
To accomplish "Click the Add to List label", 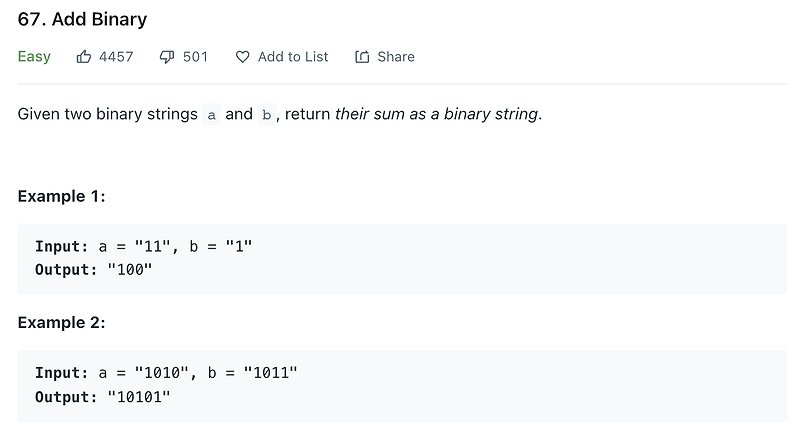I will [x=293, y=57].
